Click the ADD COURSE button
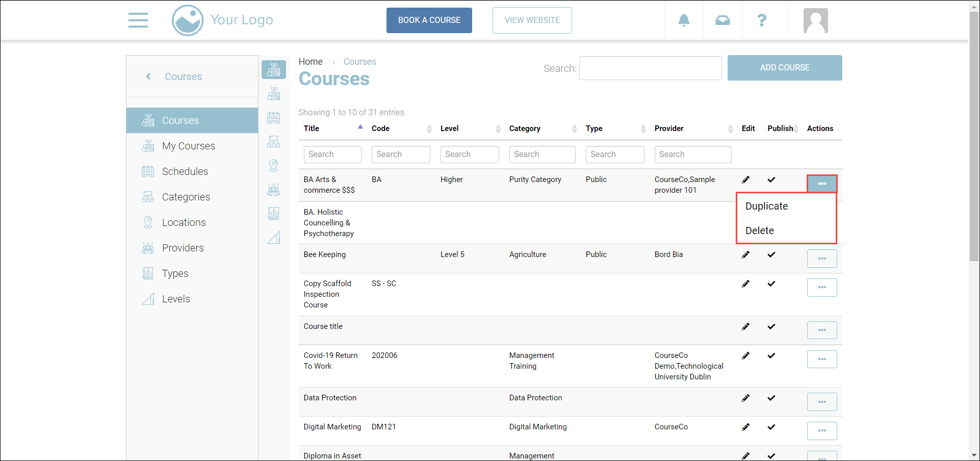 [x=784, y=68]
